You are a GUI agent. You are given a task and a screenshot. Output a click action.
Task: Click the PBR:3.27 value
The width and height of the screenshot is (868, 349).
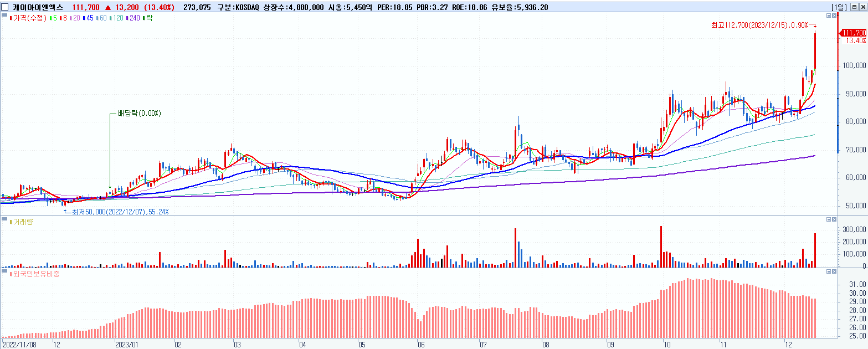pyautogui.click(x=432, y=7)
